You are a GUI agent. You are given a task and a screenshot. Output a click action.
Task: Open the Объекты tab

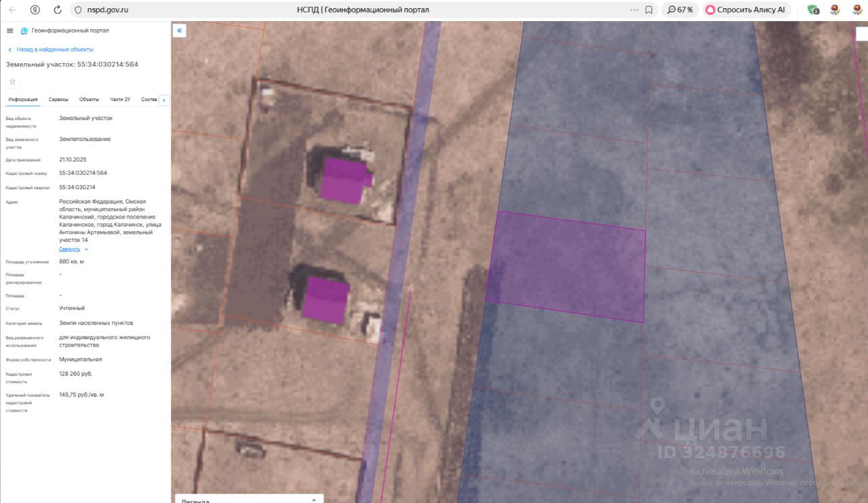click(89, 100)
